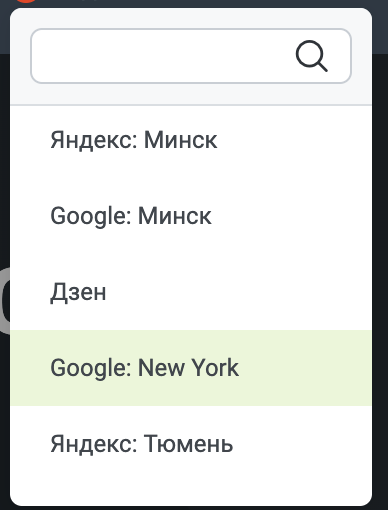Pick the Дзен entry
The image size is (388, 510).
[x=191, y=292]
